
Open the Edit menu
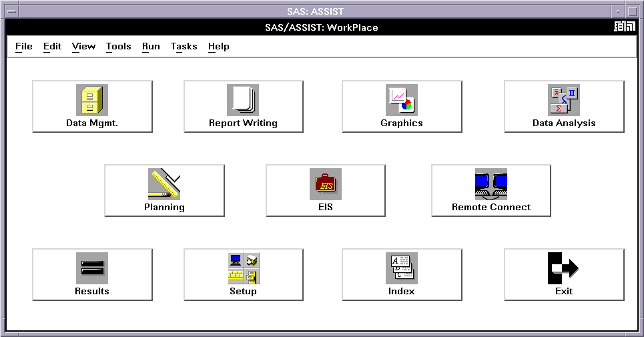point(52,46)
